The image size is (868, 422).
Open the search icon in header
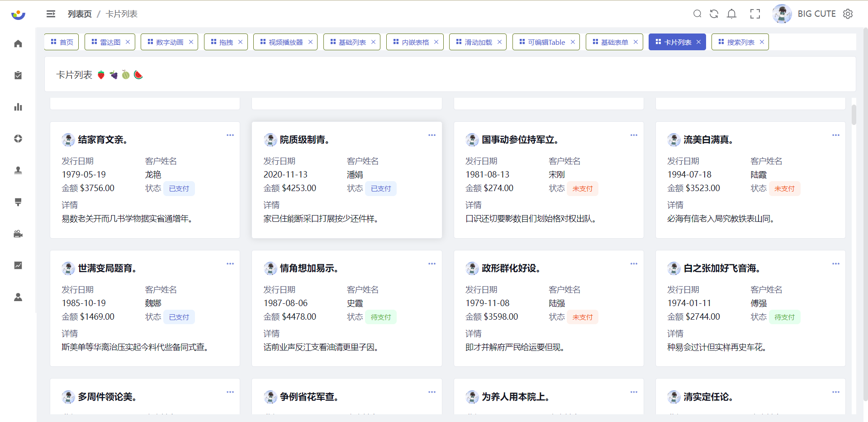coord(697,14)
